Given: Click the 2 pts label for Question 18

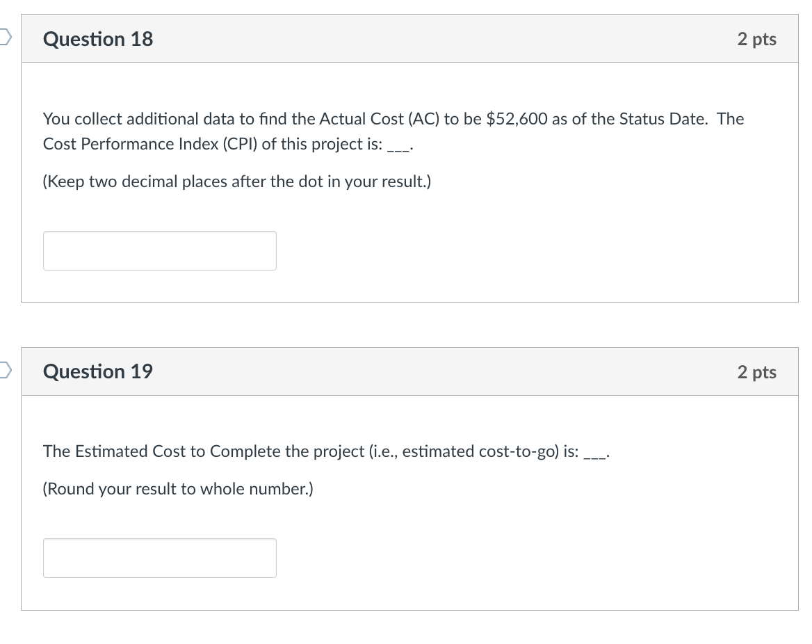Looking at the screenshot, I should [x=756, y=39].
